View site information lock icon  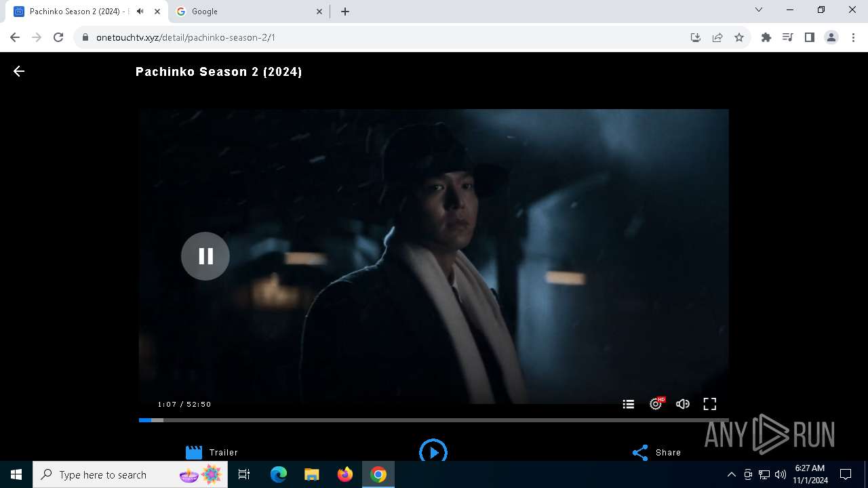coord(85,37)
